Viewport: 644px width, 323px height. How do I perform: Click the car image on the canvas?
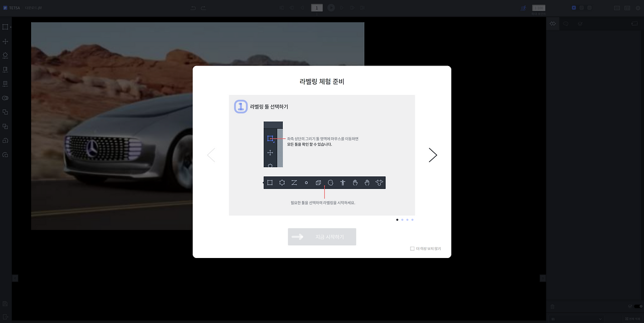(111, 126)
